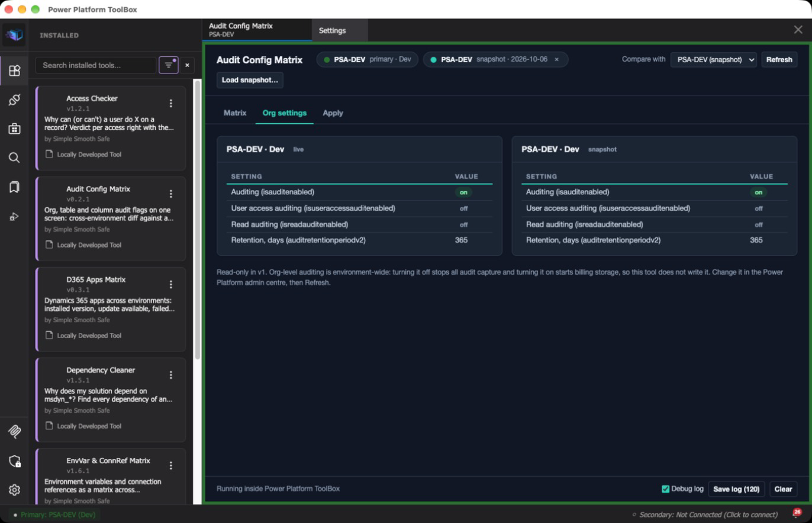The height and width of the screenshot is (523, 812).
Task: Open the notification bell with badge 26
Action: (797, 514)
